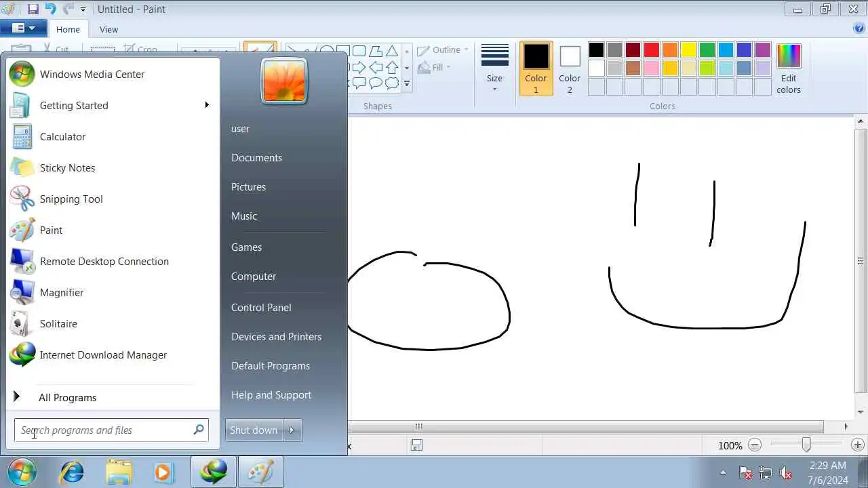
Task: Launch Internet Download Manager from Start menu
Action: coord(113,355)
